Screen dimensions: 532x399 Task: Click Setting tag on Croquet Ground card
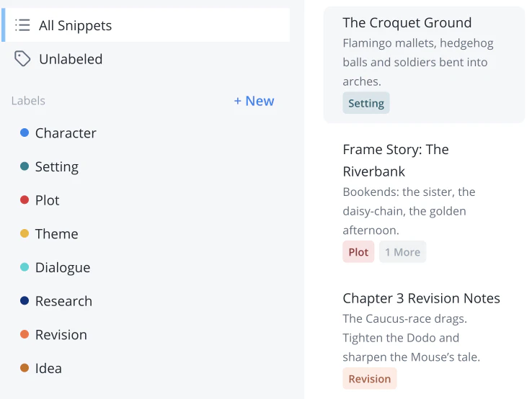[366, 103]
